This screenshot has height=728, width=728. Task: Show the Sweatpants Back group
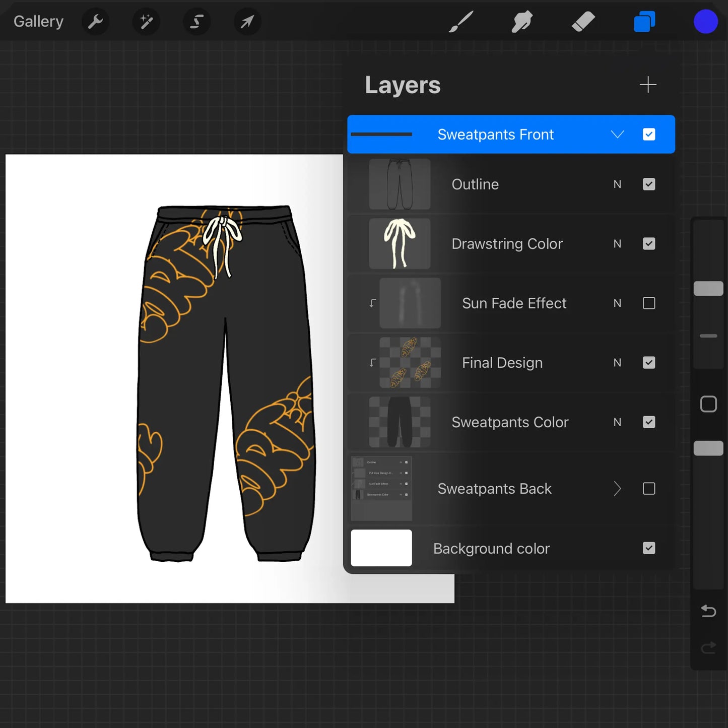(649, 488)
